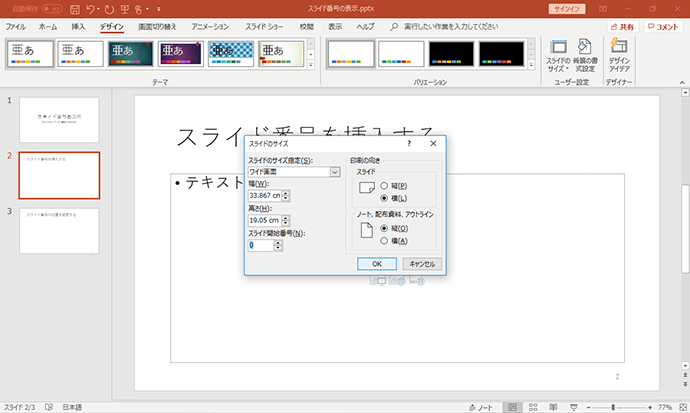Fit slide to current window icon
This screenshot has width=690, height=413.
(x=683, y=407)
